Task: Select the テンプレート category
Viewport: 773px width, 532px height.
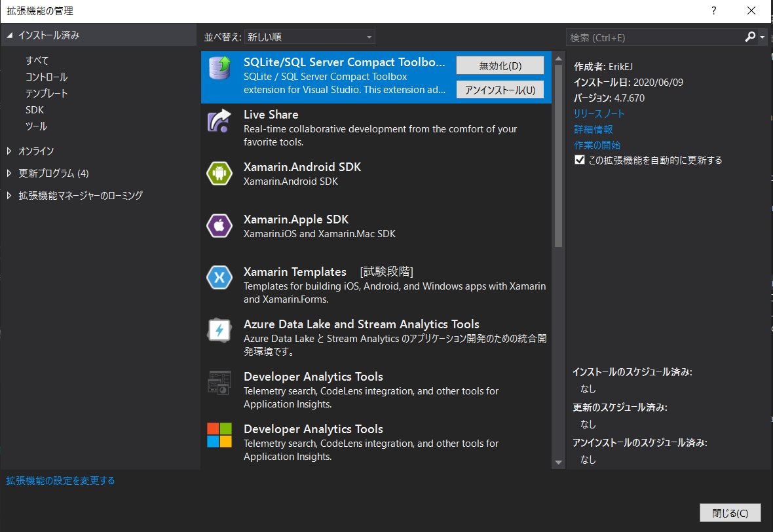Action: click(47, 93)
